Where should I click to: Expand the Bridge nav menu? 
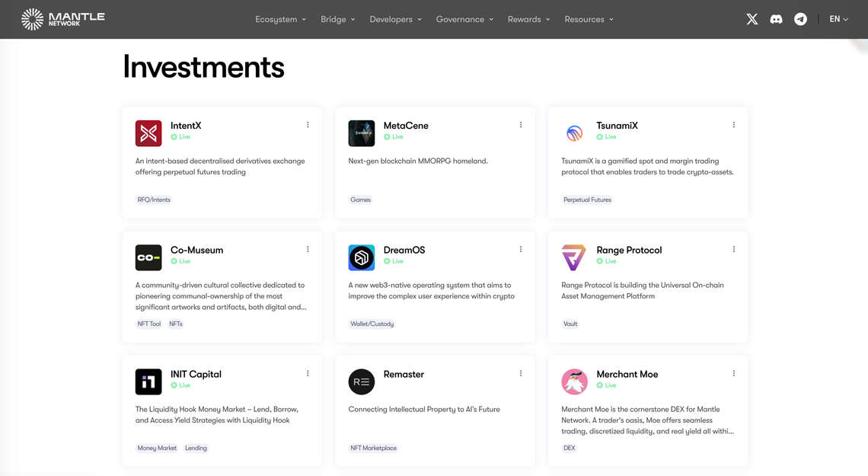pyautogui.click(x=338, y=19)
